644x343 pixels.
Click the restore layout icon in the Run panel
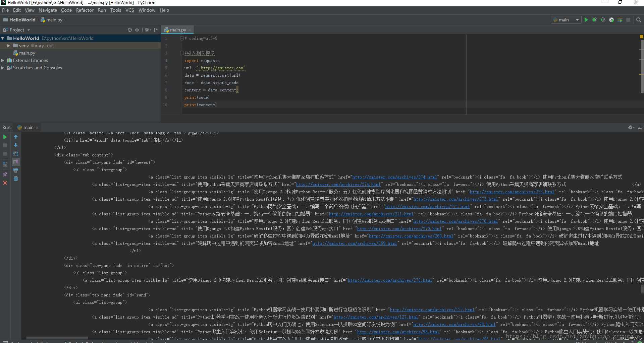pos(5,164)
